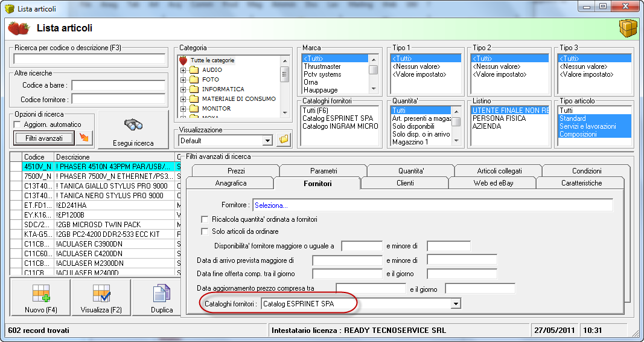Screen dimensions: 644x342
Task: Click the Codice a barre input field
Action: (x=118, y=85)
